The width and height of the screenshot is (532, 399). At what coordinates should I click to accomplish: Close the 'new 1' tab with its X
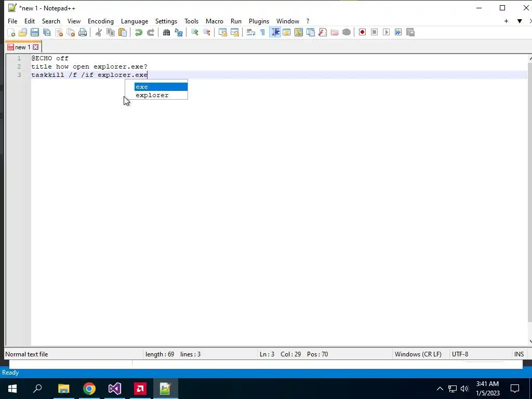click(x=36, y=47)
